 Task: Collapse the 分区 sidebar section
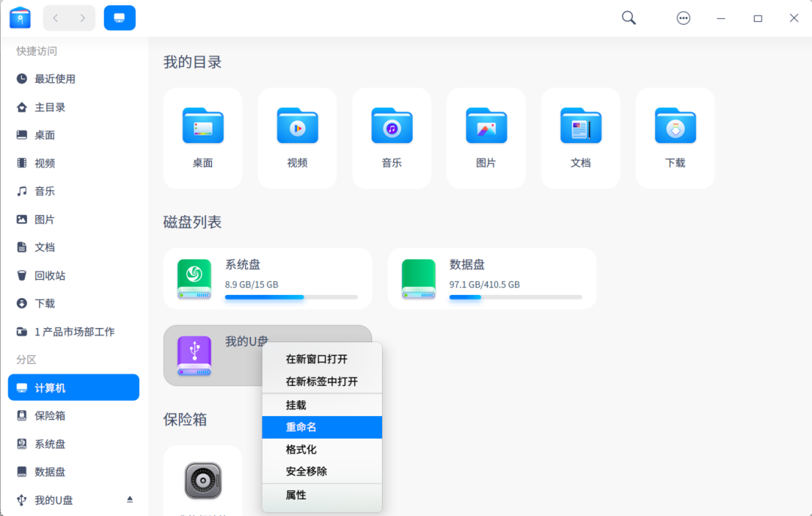point(26,360)
